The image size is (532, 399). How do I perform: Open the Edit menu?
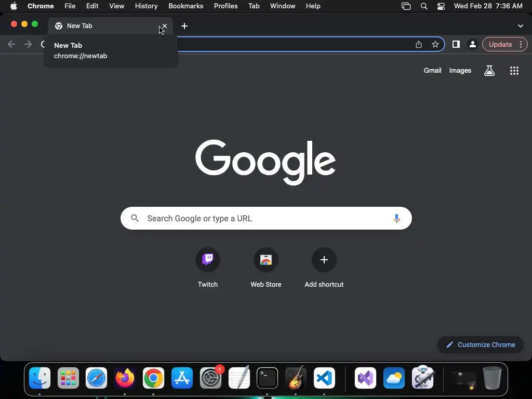(92, 6)
